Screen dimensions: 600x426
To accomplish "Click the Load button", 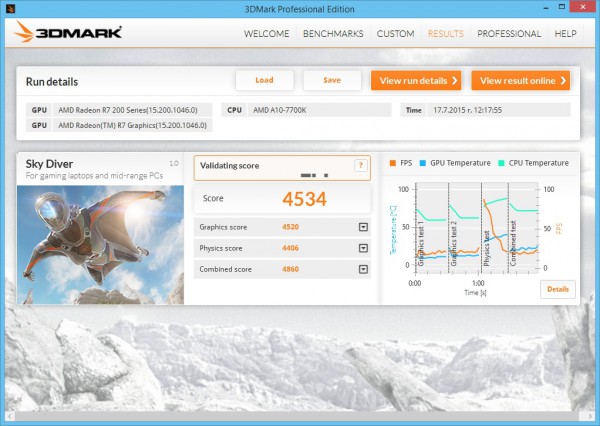I will click(x=264, y=80).
